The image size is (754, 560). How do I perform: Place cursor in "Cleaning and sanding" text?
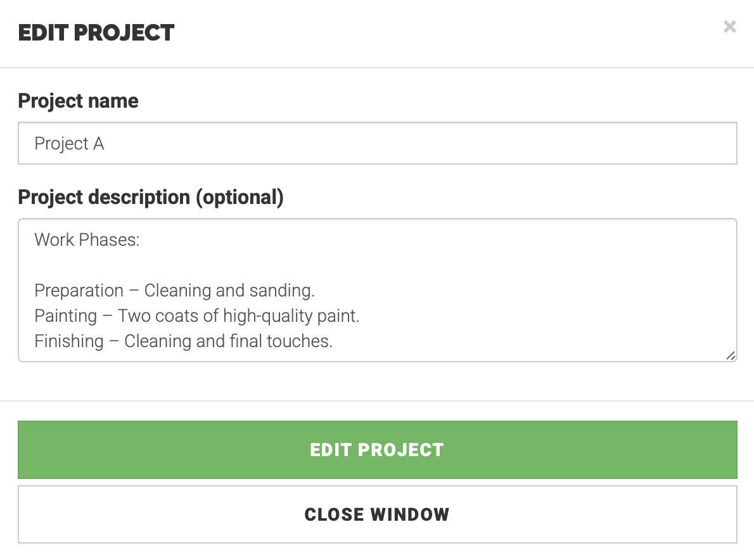coord(228,291)
